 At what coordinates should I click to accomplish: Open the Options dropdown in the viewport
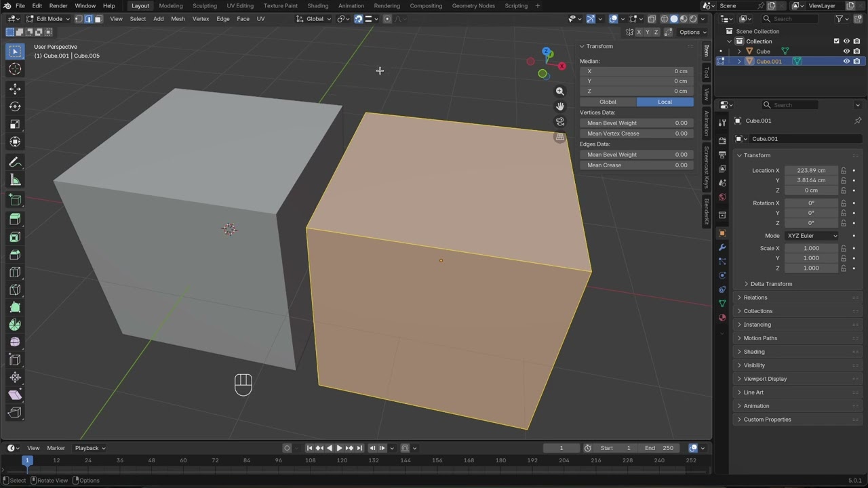pyautogui.click(x=693, y=32)
